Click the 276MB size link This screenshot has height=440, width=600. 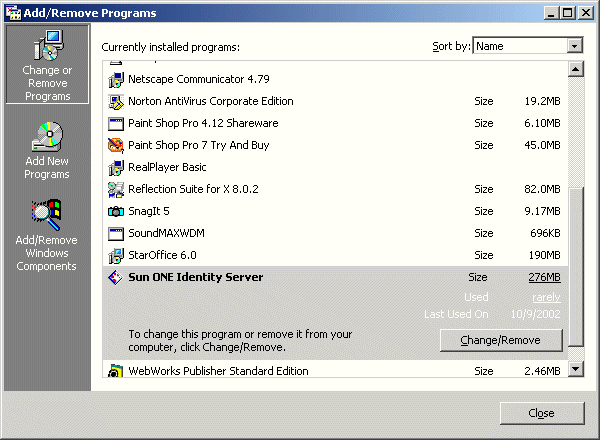pos(544,277)
